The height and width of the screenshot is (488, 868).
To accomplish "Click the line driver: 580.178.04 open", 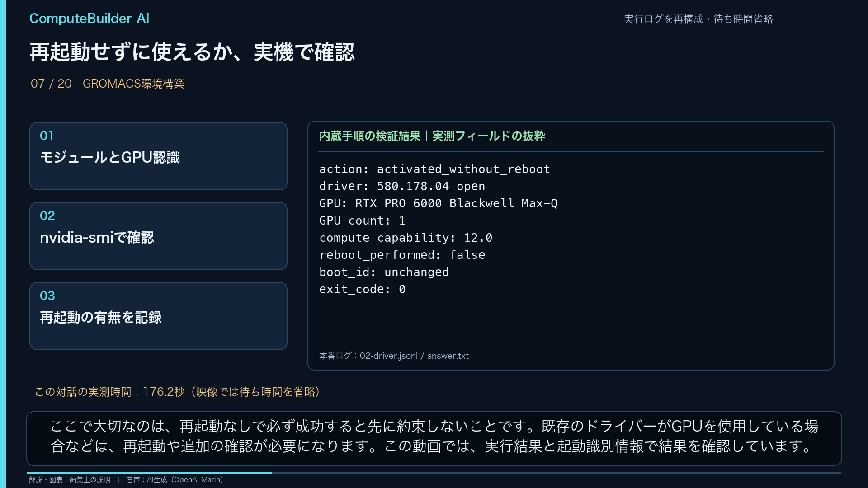I will click(402, 186).
